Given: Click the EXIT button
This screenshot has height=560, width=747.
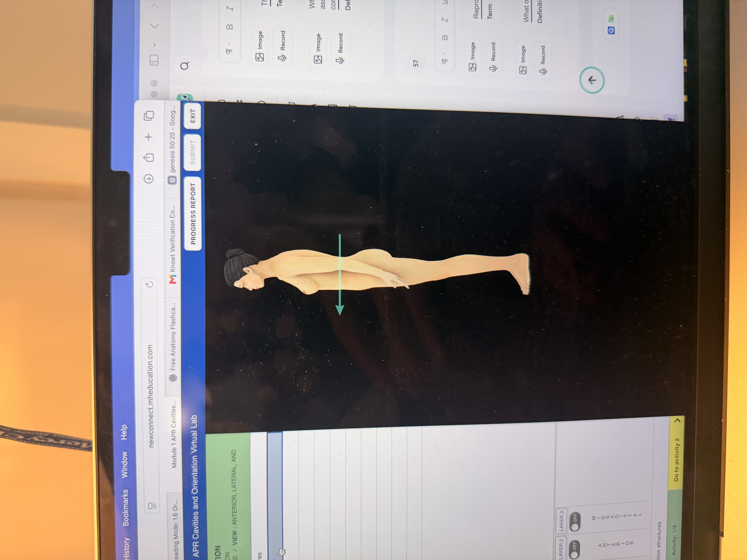Looking at the screenshot, I should [x=193, y=116].
